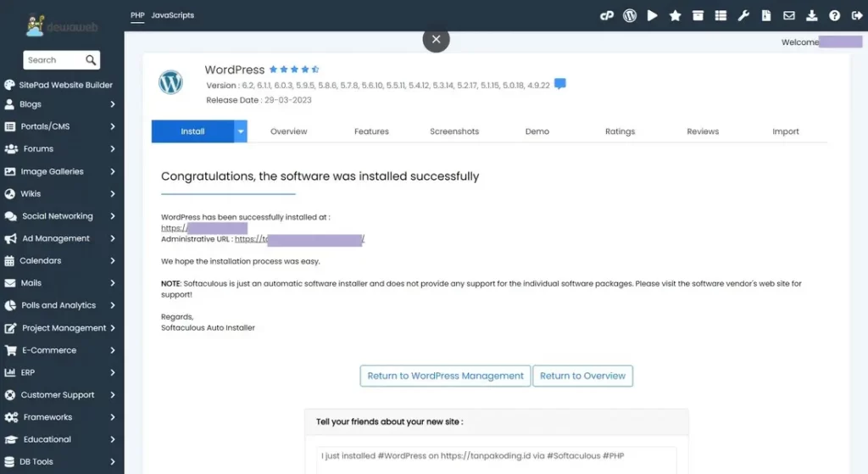This screenshot has height=474, width=868.
Task: Expand the Educational category
Action: click(60, 439)
